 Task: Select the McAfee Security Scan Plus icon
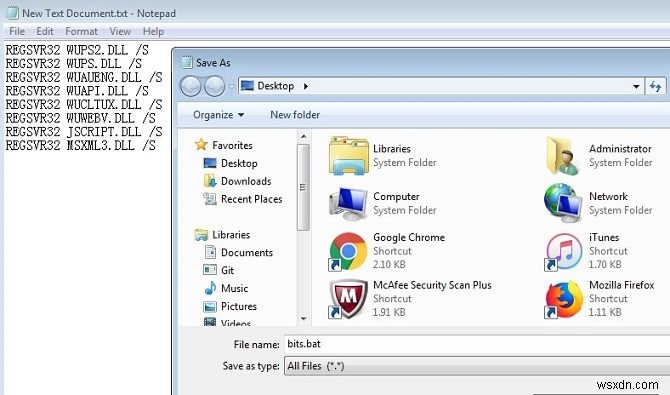pos(348,299)
